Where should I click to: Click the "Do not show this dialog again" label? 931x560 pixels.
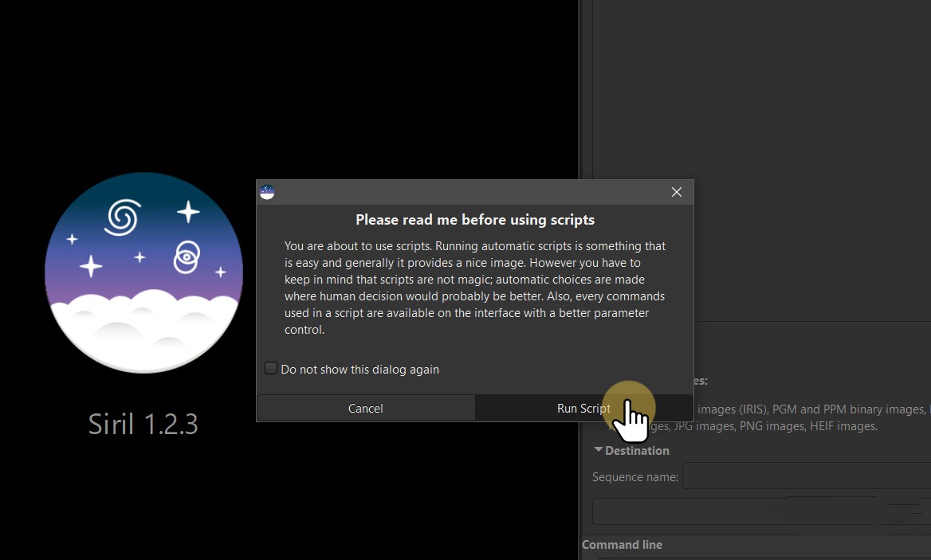tap(359, 370)
